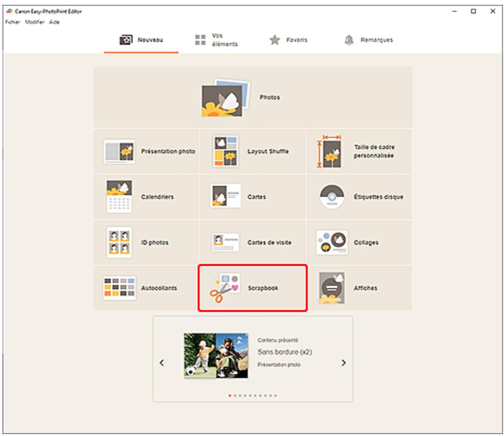
Task: Click the Collages label
Action: [366, 243]
